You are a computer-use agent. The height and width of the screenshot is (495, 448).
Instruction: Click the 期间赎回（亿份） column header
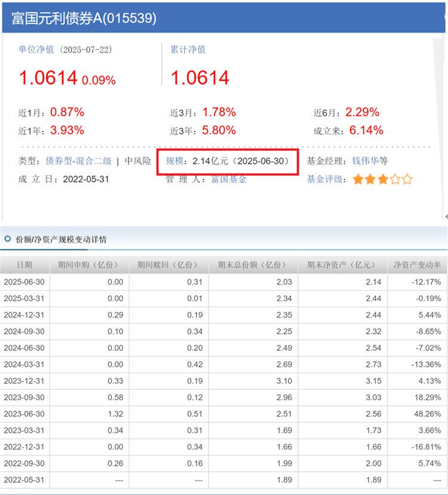coord(169,265)
